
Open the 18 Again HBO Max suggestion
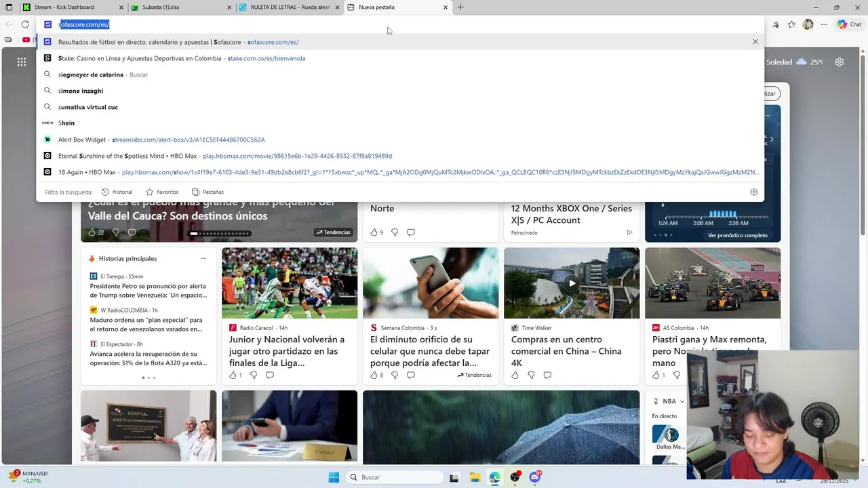pyautogui.click(x=400, y=172)
